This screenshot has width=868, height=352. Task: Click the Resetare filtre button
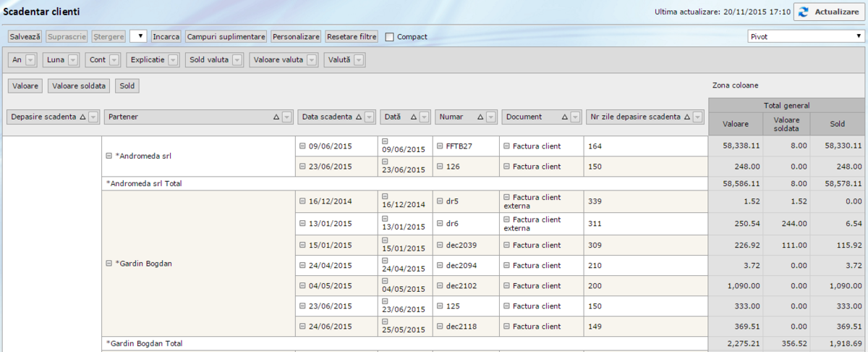(x=352, y=36)
